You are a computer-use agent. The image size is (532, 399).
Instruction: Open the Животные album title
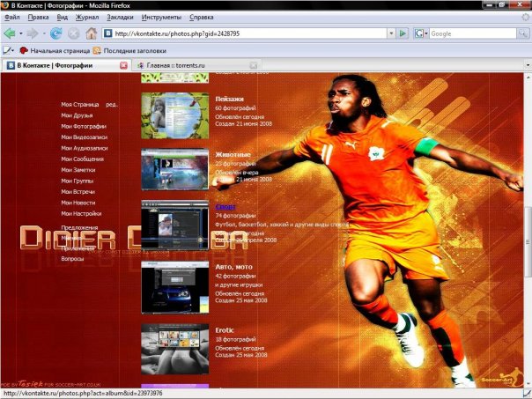tap(233, 154)
